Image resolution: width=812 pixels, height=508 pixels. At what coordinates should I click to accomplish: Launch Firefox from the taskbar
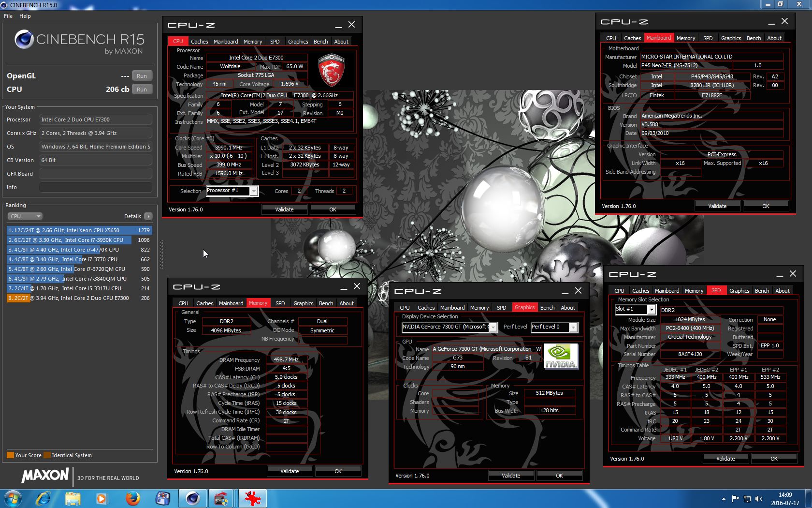pos(132,498)
